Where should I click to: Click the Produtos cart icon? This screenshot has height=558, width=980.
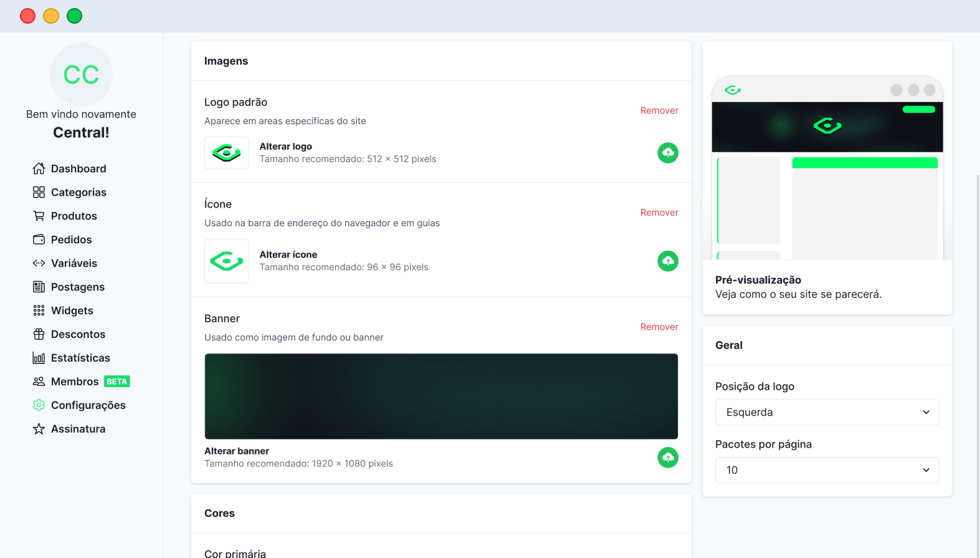pos(39,216)
